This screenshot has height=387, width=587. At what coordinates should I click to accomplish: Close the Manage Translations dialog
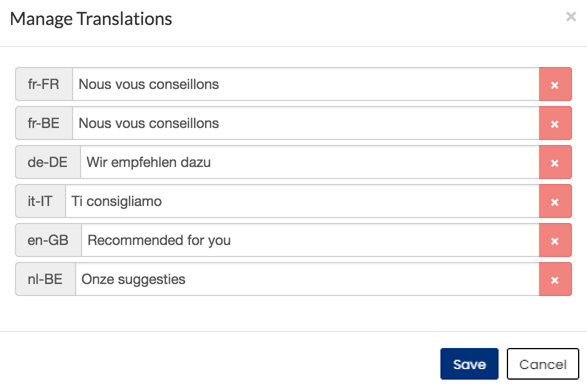click(571, 16)
